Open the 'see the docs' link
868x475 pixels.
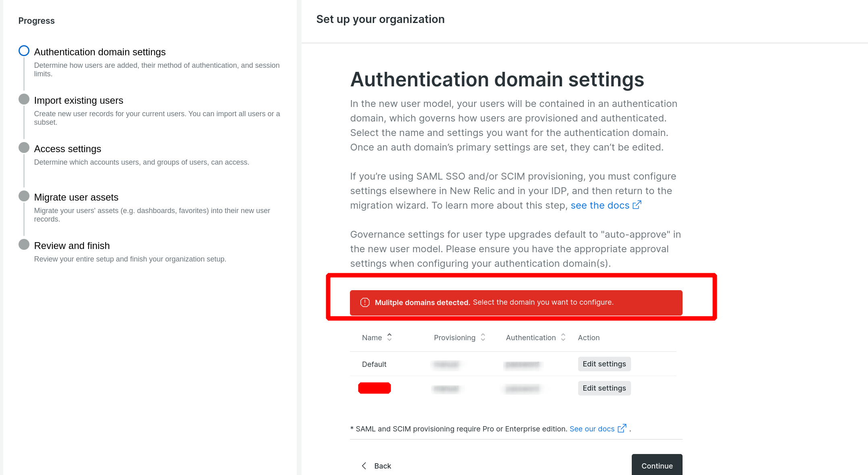[x=599, y=205]
